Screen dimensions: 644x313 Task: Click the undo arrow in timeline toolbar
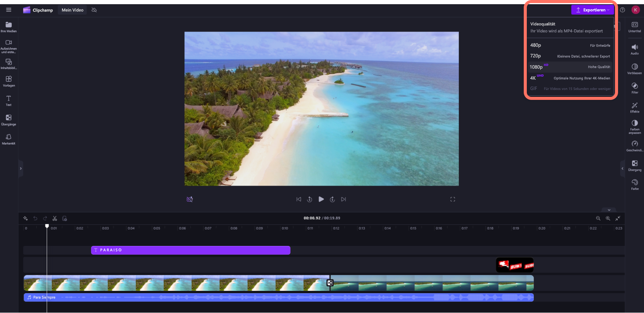[35, 218]
